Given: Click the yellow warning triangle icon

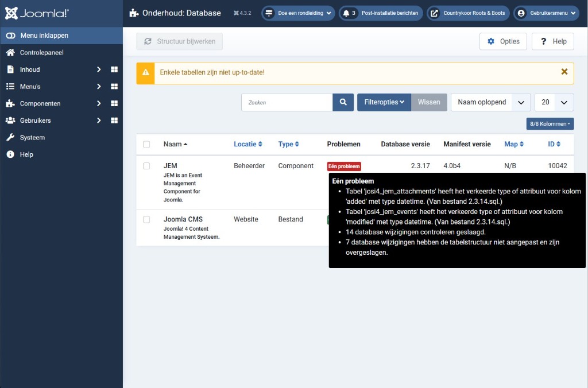Looking at the screenshot, I should (x=145, y=73).
